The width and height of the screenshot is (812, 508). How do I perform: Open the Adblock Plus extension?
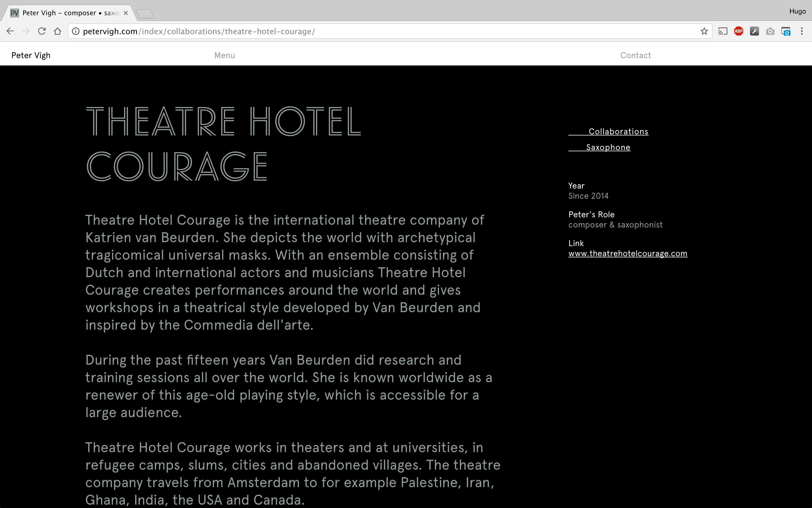point(738,31)
